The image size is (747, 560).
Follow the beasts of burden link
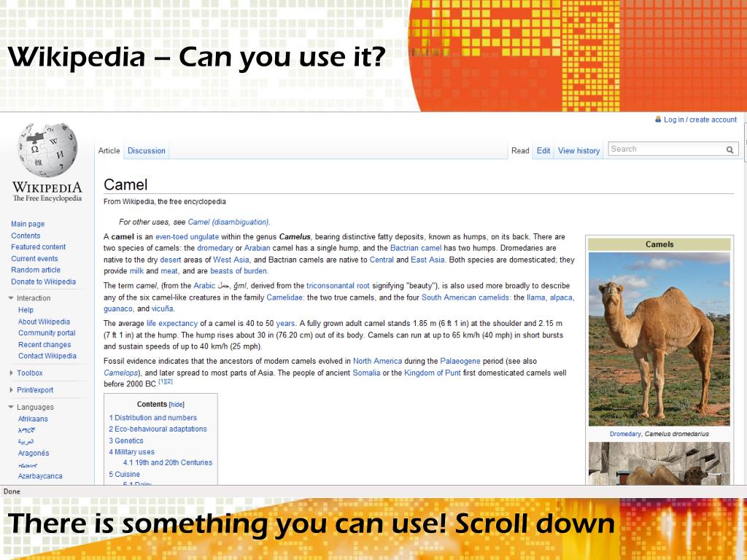[x=239, y=271]
